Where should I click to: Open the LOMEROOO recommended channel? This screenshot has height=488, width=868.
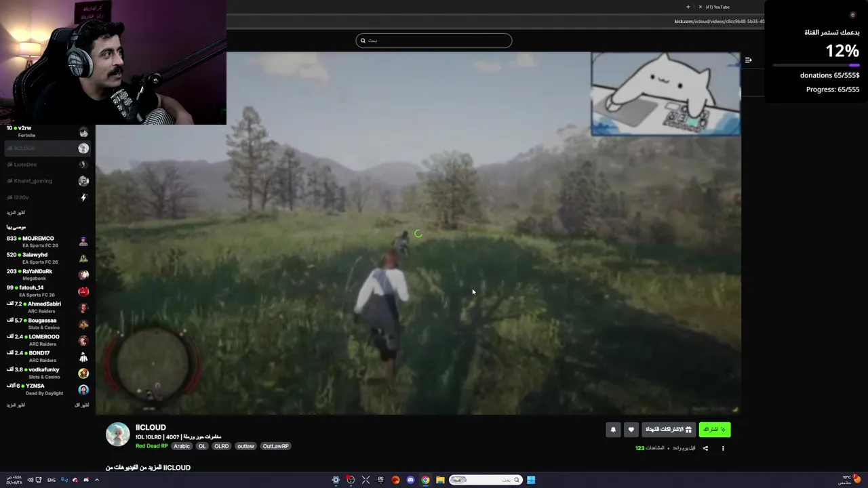coord(47,340)
